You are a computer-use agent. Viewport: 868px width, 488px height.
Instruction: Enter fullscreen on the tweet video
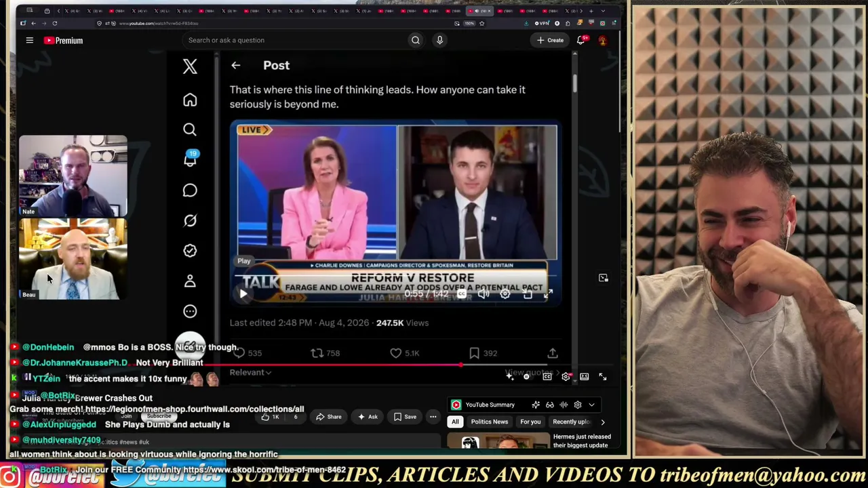tap(549, 294)
